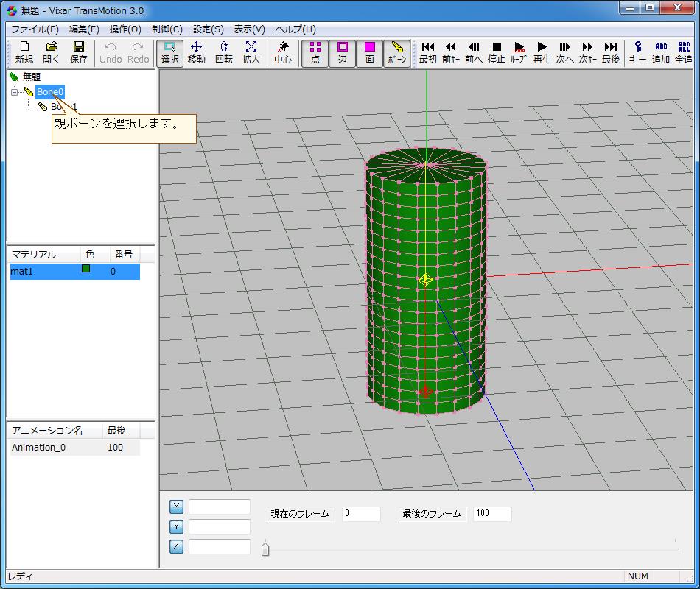Toggle 点 (vertex) display mode
The width and height of the screenshot is (700, 589).
click(315, 53)
